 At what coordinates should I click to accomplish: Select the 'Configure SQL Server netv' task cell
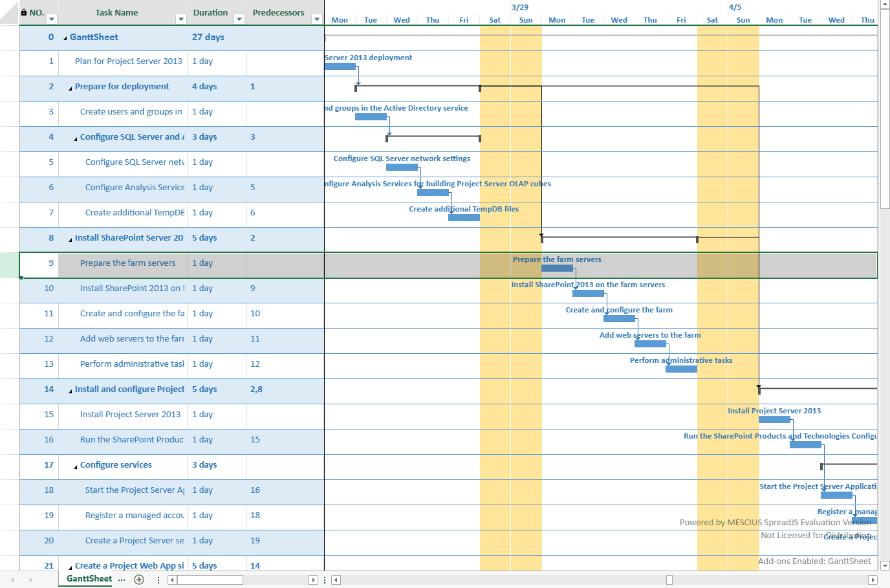pos(123,163)
